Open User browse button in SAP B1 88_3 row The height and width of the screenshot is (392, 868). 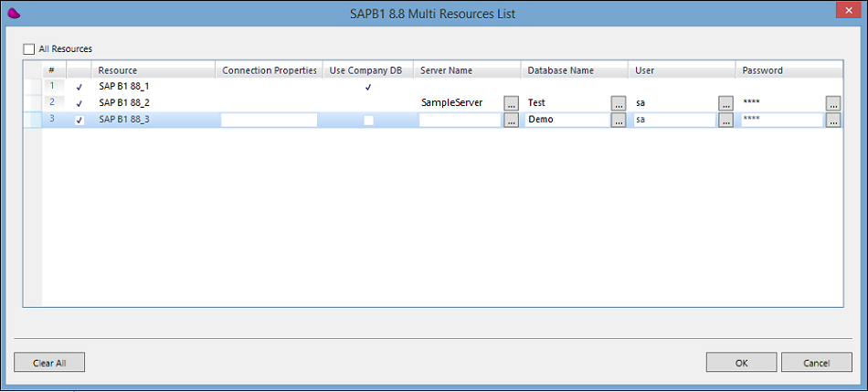[x=725, y=120]
